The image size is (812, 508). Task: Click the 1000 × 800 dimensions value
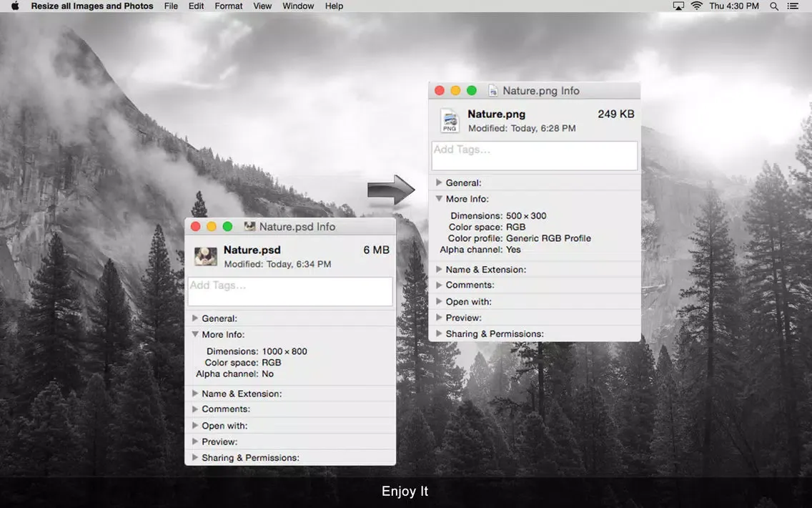click(284, 351)
